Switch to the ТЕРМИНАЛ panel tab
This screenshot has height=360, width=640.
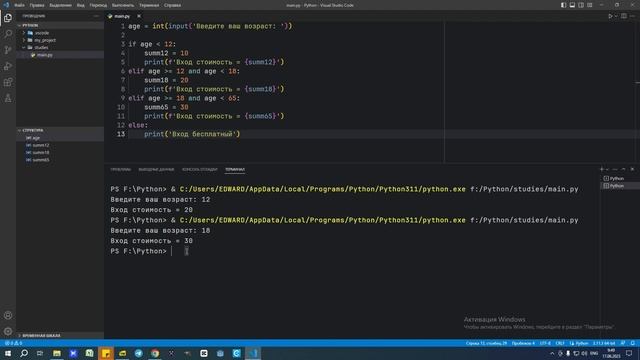[x=235, y=169]
